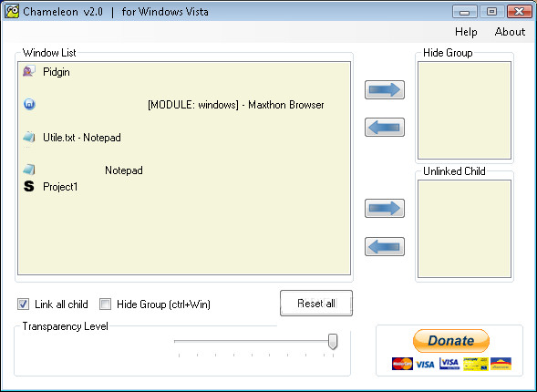Click inside the Hide Group list box
This screenshot has width=537, height=392.
464,110
